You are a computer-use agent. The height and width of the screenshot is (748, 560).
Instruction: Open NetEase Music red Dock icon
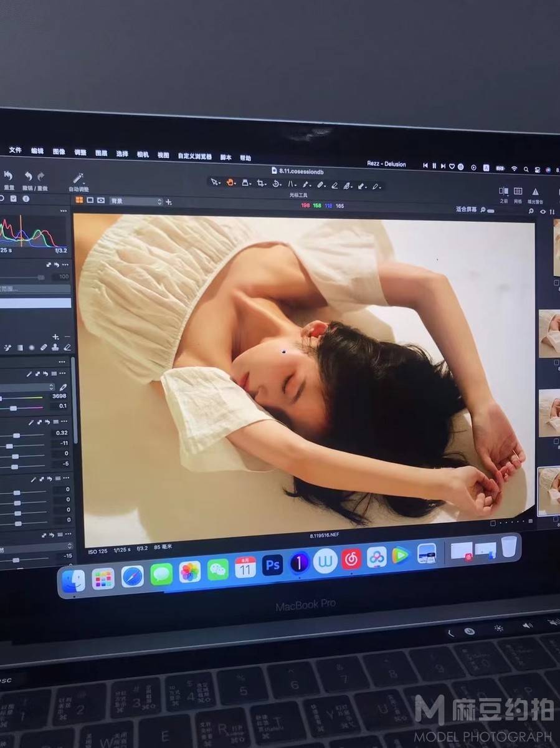point(351,559)
